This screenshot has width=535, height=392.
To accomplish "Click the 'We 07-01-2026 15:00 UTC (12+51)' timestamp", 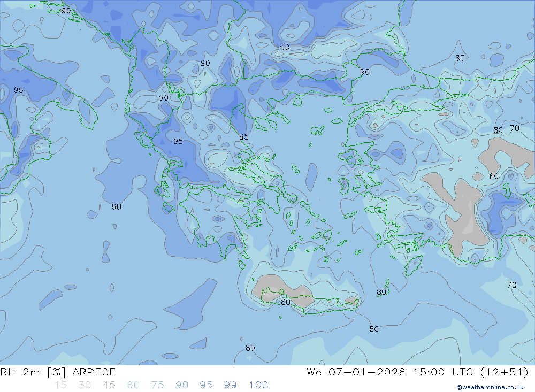I will tap(417, 372).
